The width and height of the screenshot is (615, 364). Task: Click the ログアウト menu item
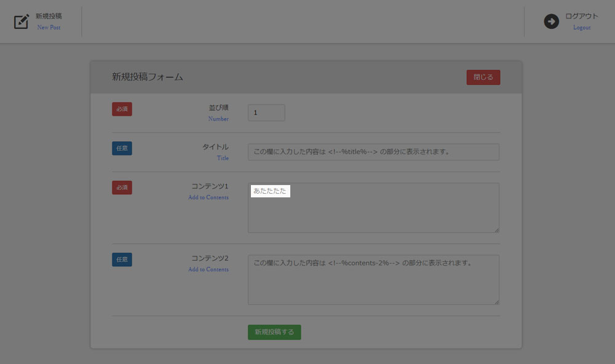tap(581, 16)
